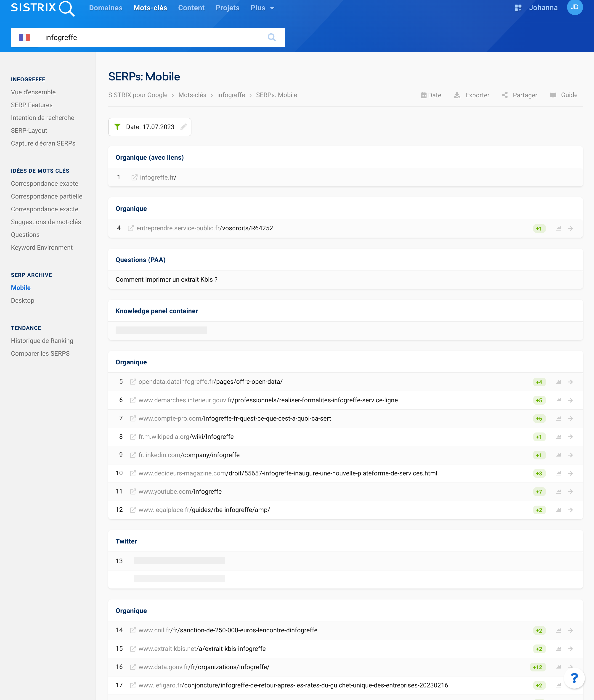Click arrow icon for service-public.fr row
594x700 pixels.
click(570, 228)
